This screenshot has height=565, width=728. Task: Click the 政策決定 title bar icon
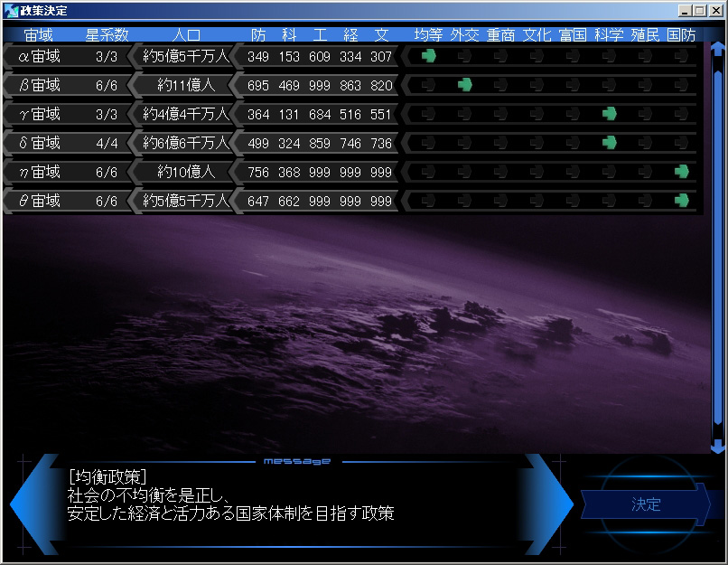pyautogui.click(x=10, y=10)
